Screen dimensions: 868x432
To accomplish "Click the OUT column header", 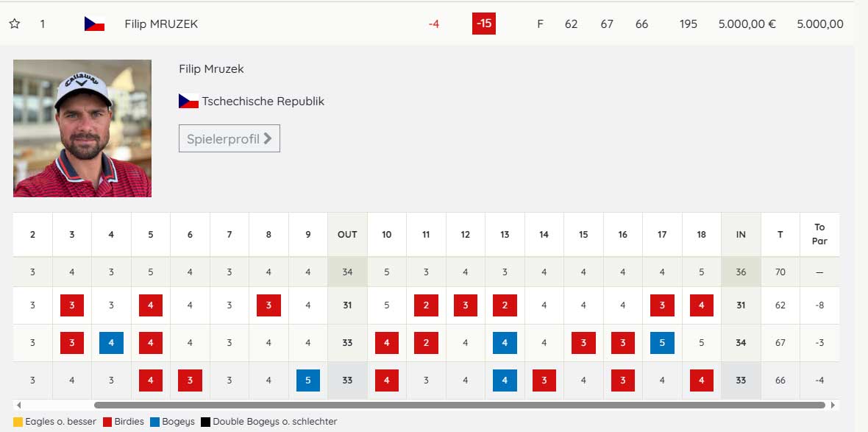I will pos(347,234).
